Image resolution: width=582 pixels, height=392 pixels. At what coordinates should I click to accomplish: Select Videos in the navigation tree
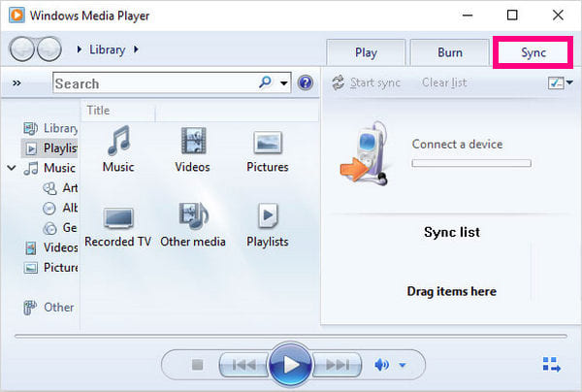pyautogui.click(x=51, y=247)
